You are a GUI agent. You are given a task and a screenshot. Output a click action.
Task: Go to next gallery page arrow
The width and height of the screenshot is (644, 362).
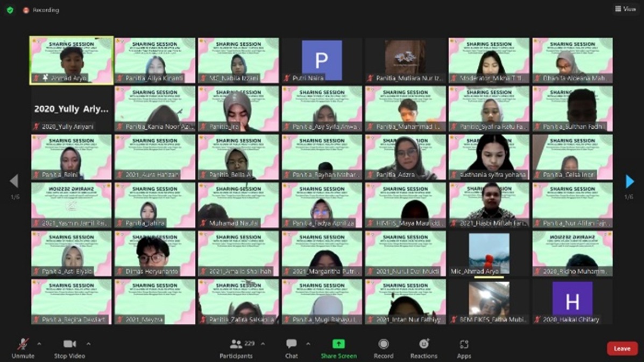point(629,182)
